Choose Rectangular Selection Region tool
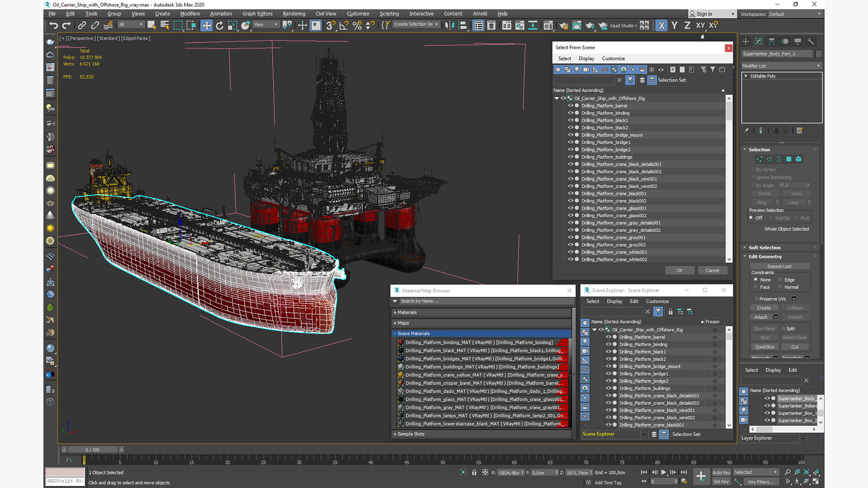868x488 pixels. point(178,25)
